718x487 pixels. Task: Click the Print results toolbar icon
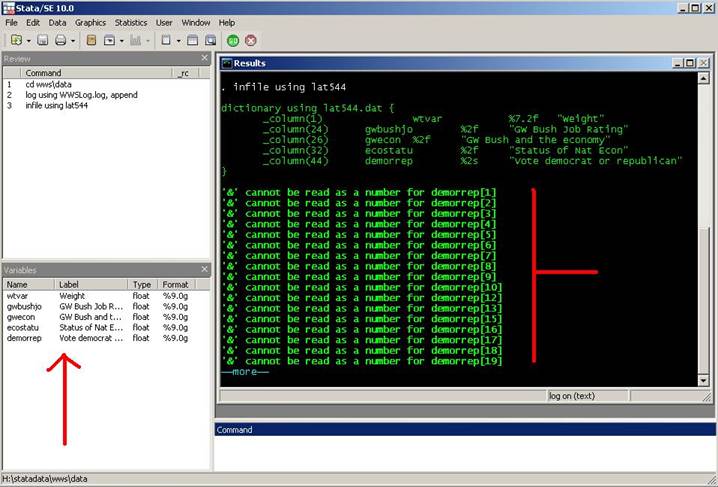point(61,40)
